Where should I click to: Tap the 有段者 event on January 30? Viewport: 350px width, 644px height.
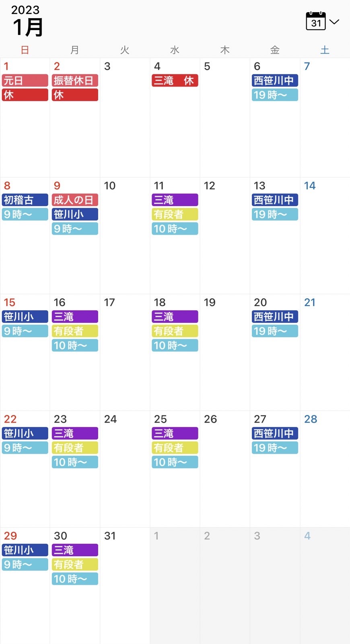75,564
